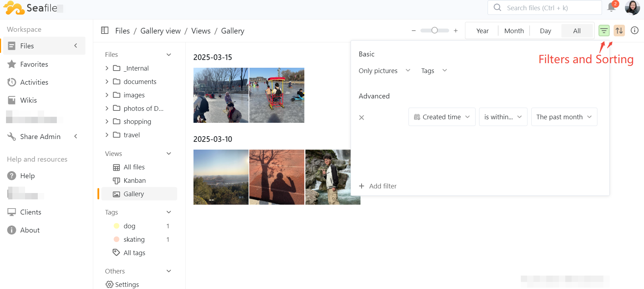Click the zoom out minus icon

(413, 31)
